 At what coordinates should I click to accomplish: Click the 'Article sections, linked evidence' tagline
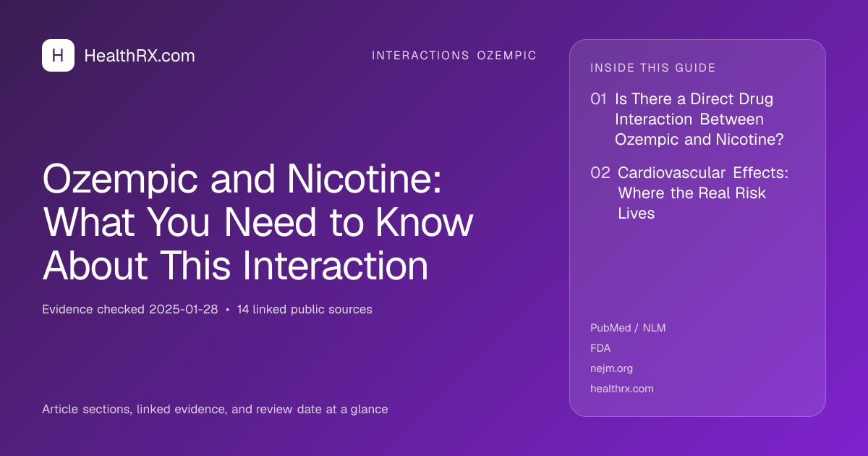click(215, 410)
